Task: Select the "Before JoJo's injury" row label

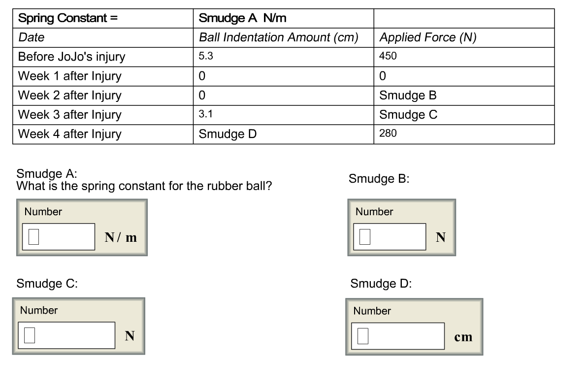Action: coord(102,57)
